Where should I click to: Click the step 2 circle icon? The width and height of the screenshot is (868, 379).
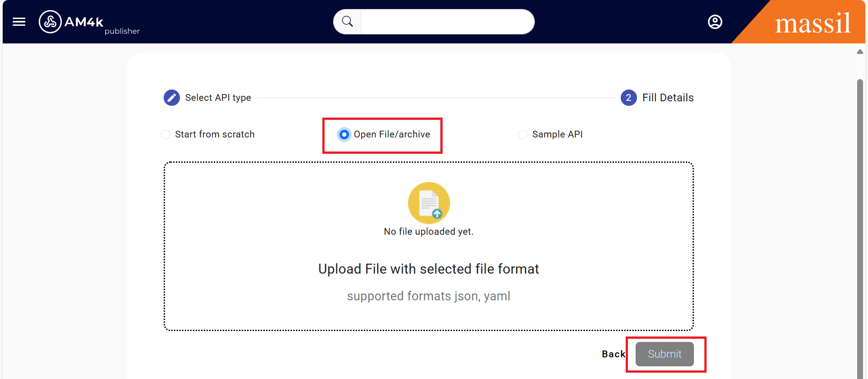(x=628, y=98)
